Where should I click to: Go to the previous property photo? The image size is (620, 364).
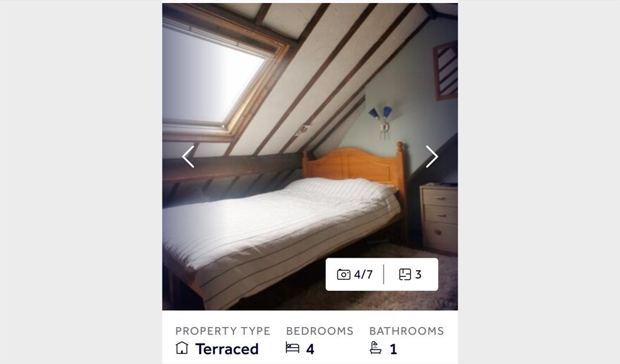(x=188, y=157)
